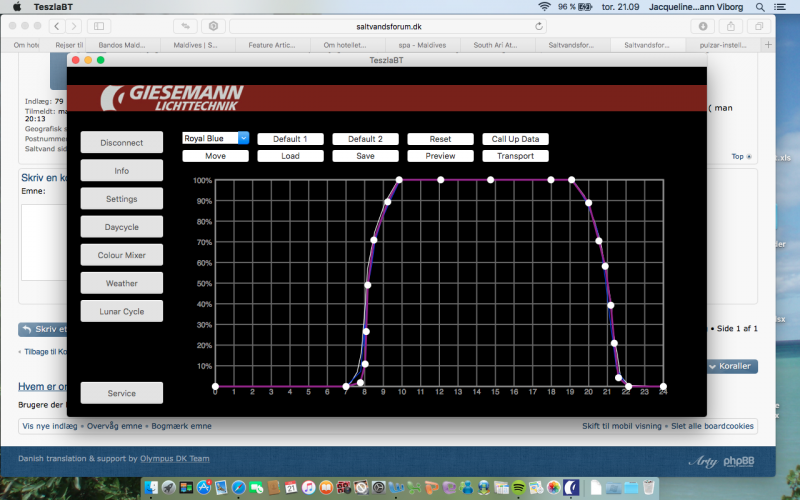Image resolution: width=800 pixels, height=500 pixels.
Task: Open the Trash in the Dock
Action: click(x=648, y=487)
